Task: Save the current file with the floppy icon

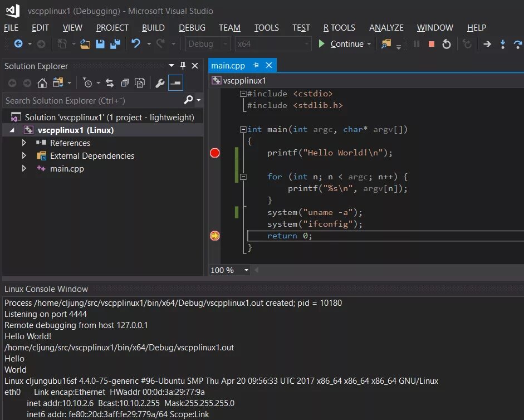Action: coord(100,44)
